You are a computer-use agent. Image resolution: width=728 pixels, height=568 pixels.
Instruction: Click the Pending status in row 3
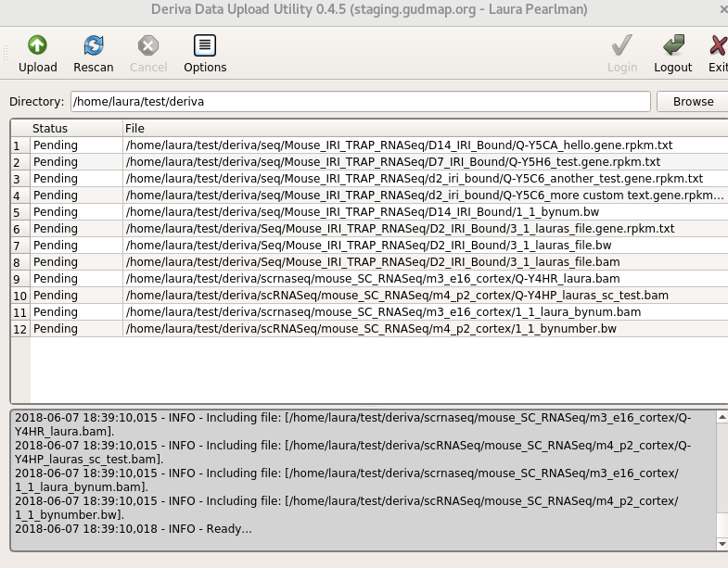point(56,179)
